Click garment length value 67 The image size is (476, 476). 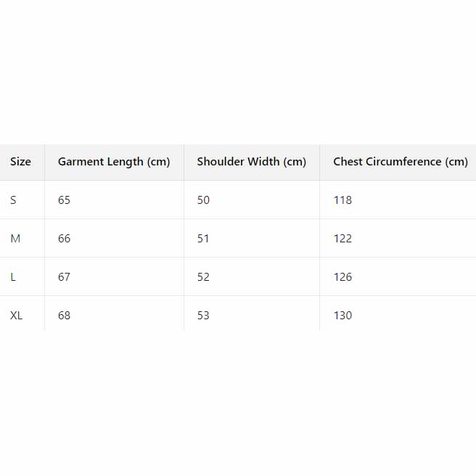(64, 277)
